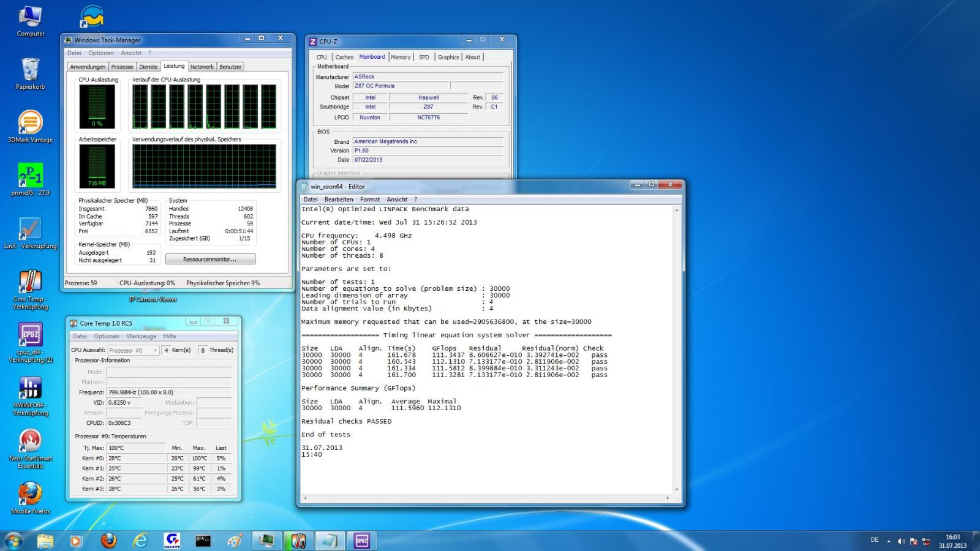Open the command prompt taskbar icon

pos(203,541)
